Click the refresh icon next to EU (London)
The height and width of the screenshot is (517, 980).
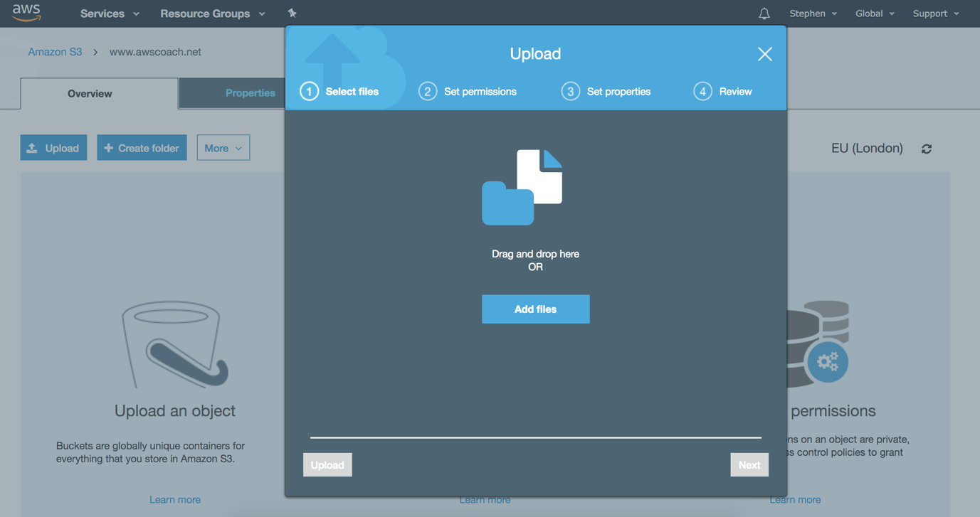pyautogui.click(x=927, y=149)
